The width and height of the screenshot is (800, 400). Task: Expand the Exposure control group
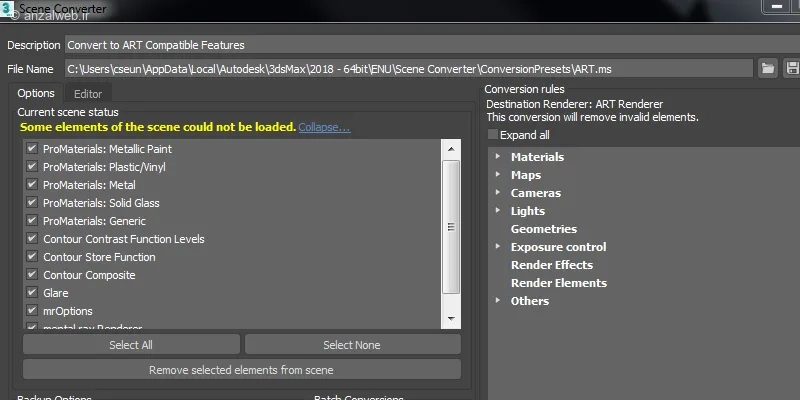coord(497,247)
